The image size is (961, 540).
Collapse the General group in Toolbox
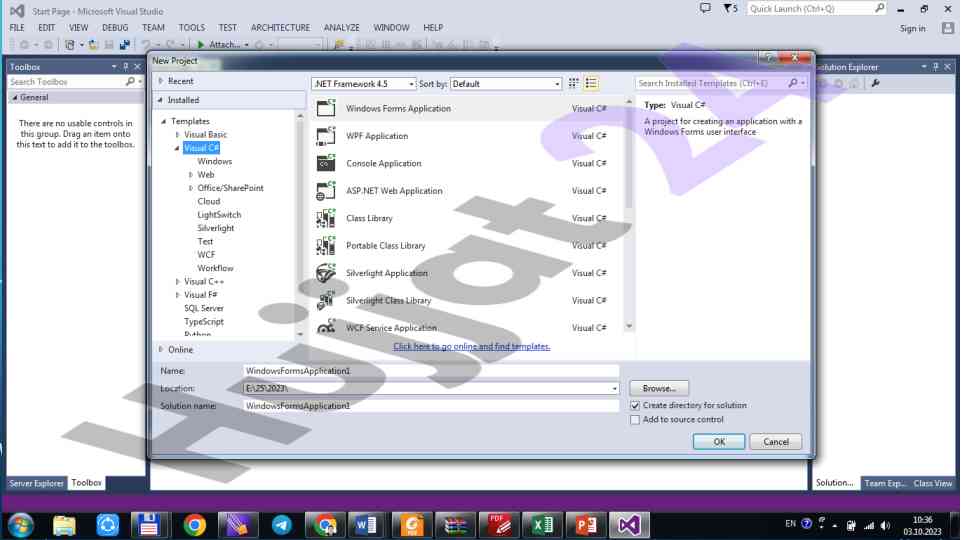click(x=15, y=97)
